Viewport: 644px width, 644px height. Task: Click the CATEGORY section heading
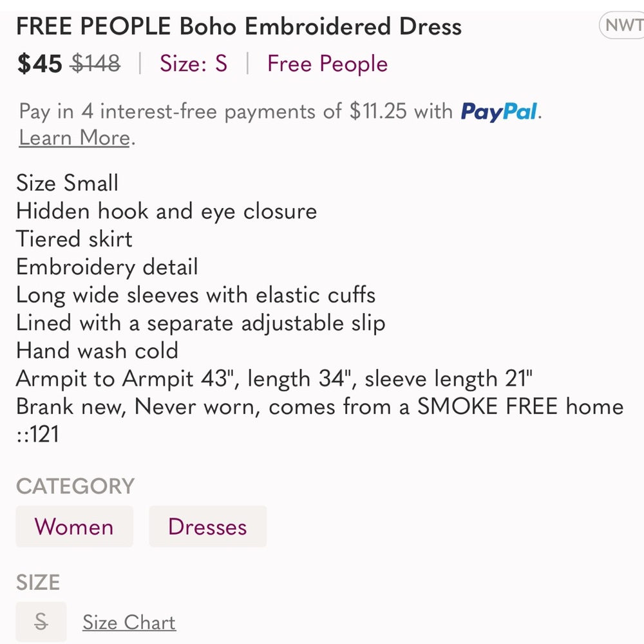(x=75, y=486)
